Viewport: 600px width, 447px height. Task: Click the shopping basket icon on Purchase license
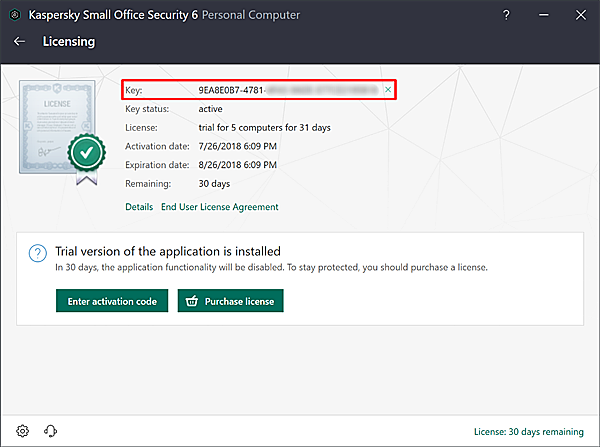192,301
